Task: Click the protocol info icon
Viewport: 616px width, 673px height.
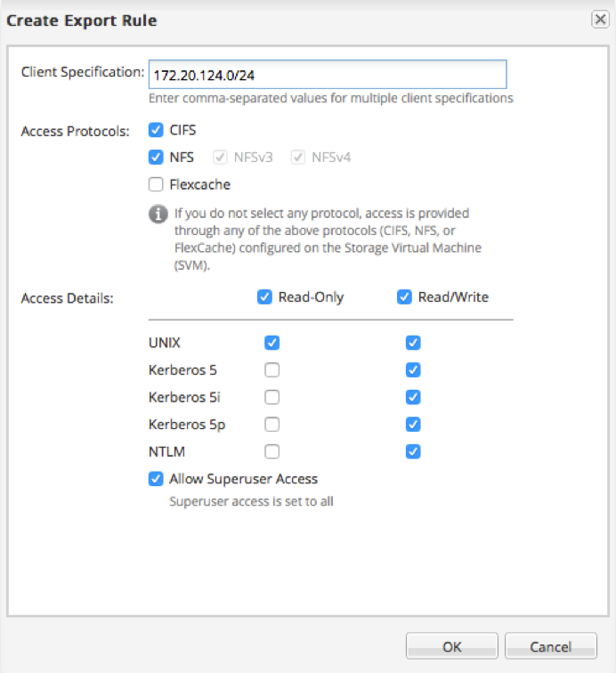Action: click(158, 215)
